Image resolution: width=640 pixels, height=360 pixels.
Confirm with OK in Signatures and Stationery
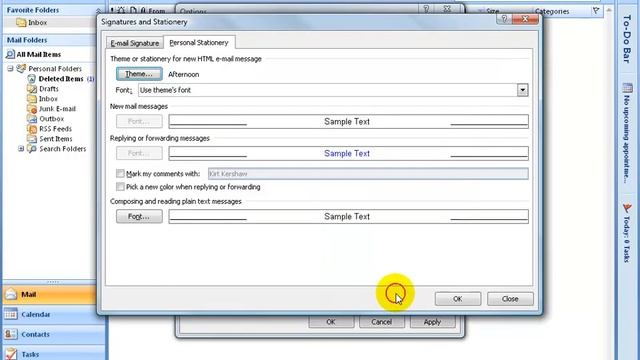point(458,299)
